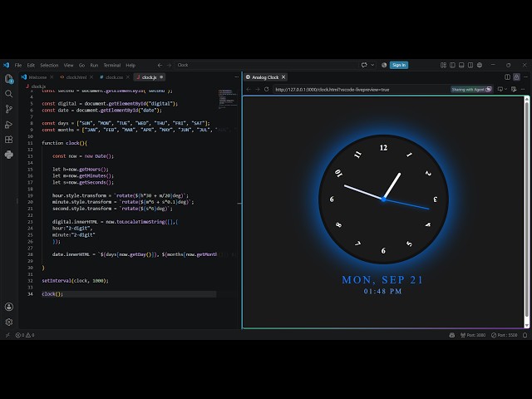The image size is (532, 399).
Task: Open the Run menu
Action: coord(94,65)
